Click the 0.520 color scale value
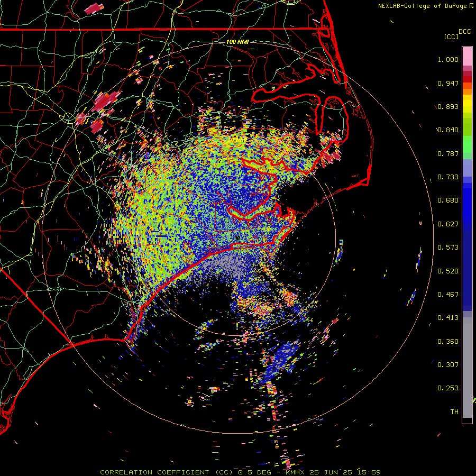The height and width of the screenshot is (476, 476). pyautogui.click(x=448, y=271)
